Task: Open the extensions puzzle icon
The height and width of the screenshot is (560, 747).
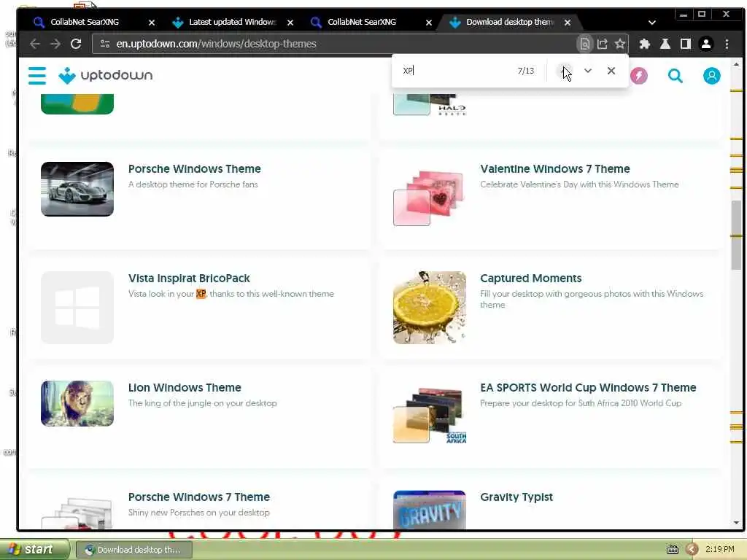Action: (645, 44)
